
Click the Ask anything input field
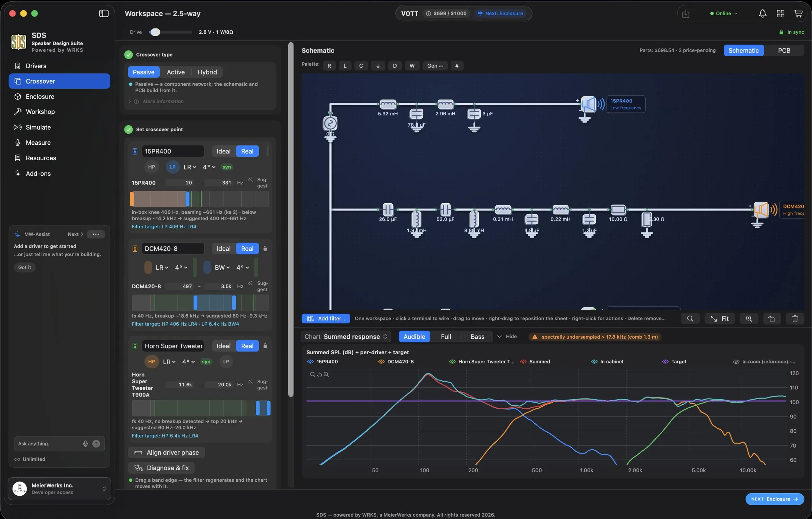[x=49, y=444]
